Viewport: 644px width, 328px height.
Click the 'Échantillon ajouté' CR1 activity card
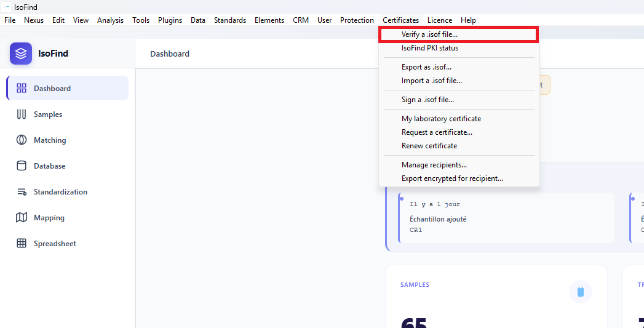pyautogui.click(x=506, y=218)
